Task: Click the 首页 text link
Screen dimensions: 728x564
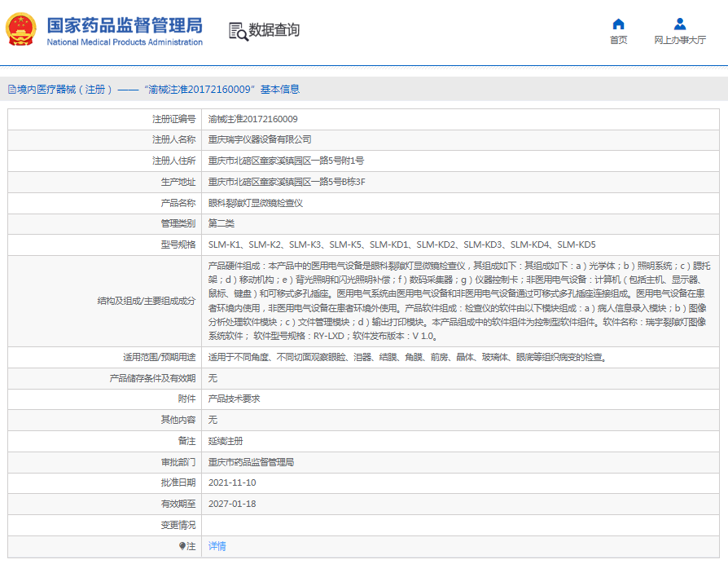Action: click(618, 41)
